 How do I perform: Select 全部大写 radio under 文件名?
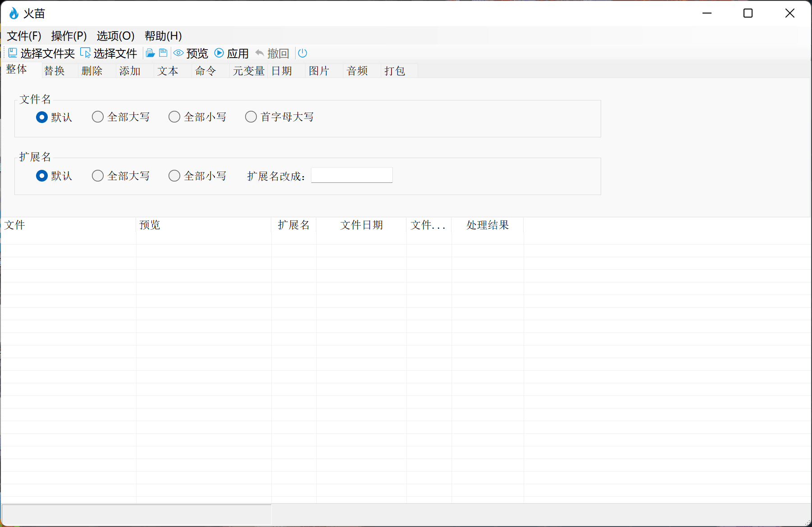tap(98, 117)
